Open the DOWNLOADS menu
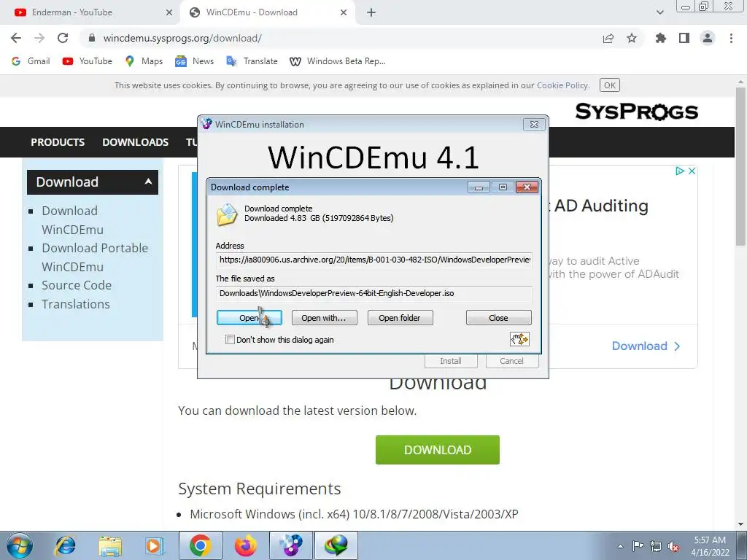Viewport: 747px width, 560px height. pos(135,142)
